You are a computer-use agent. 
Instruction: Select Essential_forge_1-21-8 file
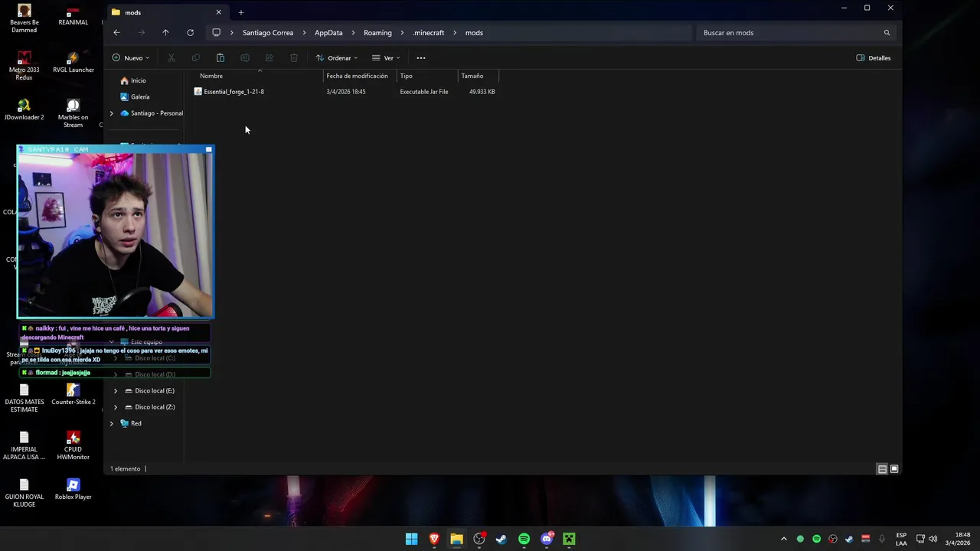[x=234, y=92]
